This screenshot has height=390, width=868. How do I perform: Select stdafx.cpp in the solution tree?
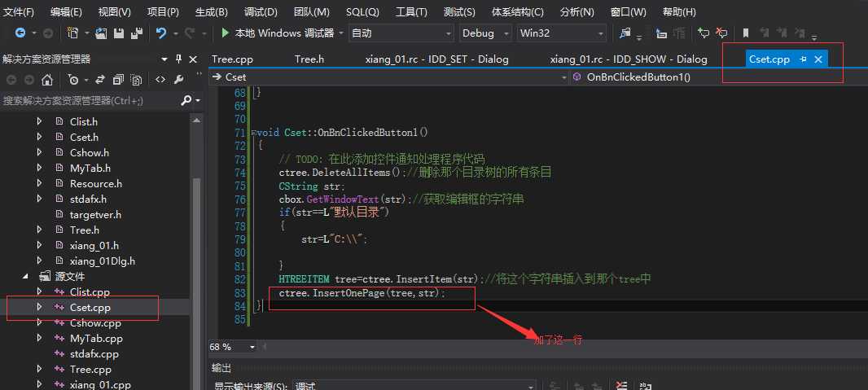click(94, 353)
